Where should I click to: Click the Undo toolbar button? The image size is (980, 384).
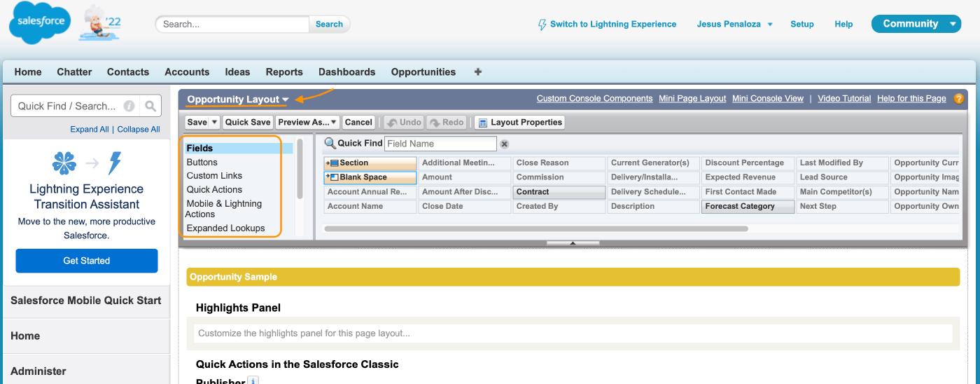(x=404, y=123)
